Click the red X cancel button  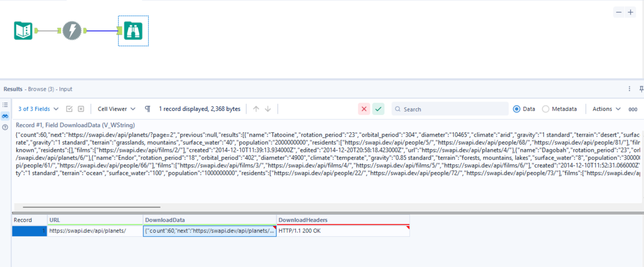pyautogui.click(x=364, y=109)
